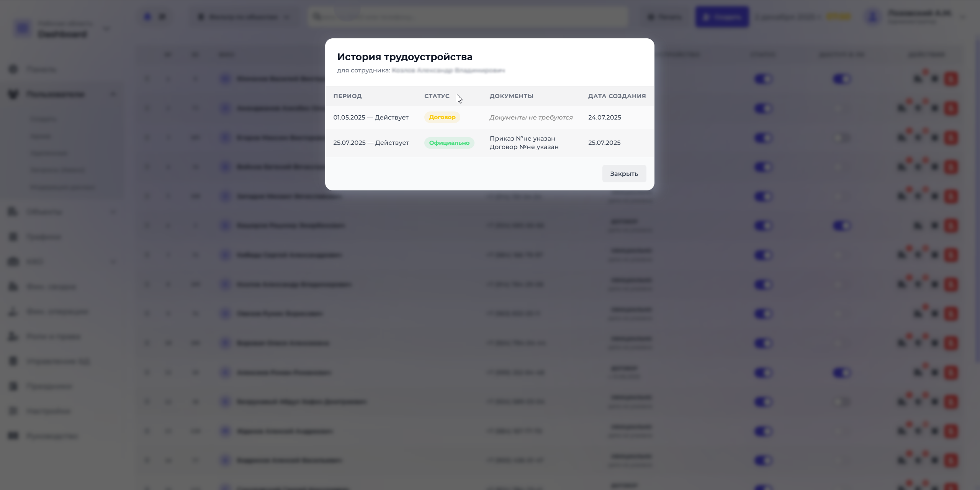Click the Управление БД sidebar icon
The width and height of the screenshot is (980, 490).
click(x=13, y=361)
